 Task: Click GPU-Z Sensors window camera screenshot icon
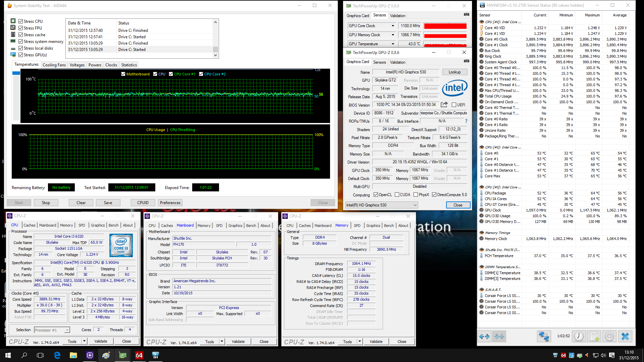coord(466,14)
